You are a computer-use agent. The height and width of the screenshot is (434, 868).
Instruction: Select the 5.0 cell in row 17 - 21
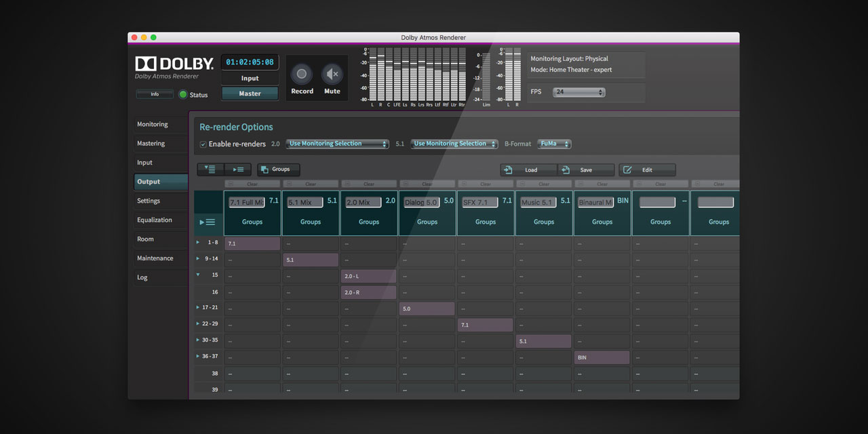[427, 309]
